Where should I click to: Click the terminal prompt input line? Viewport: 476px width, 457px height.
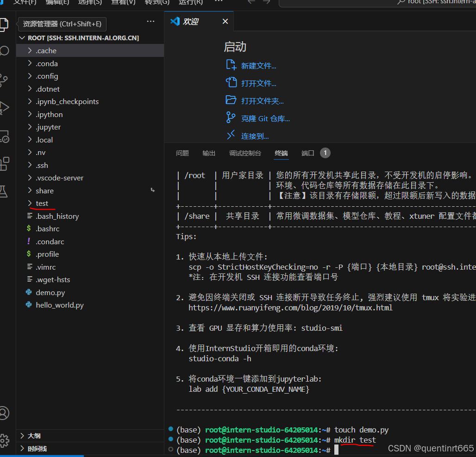point(336,450)
